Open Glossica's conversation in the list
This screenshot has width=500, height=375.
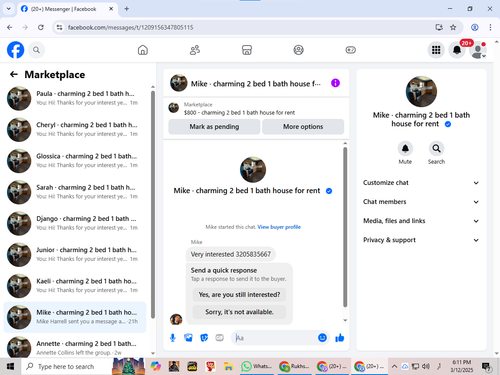click(75, 161)
